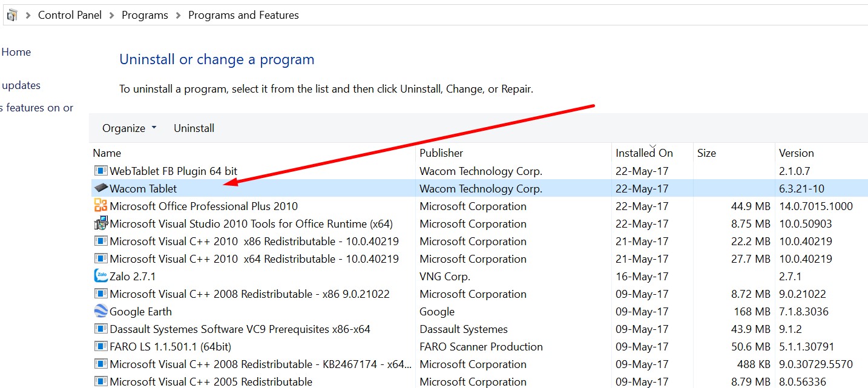Click the Zalo 2.7.1 app icon

100,276
